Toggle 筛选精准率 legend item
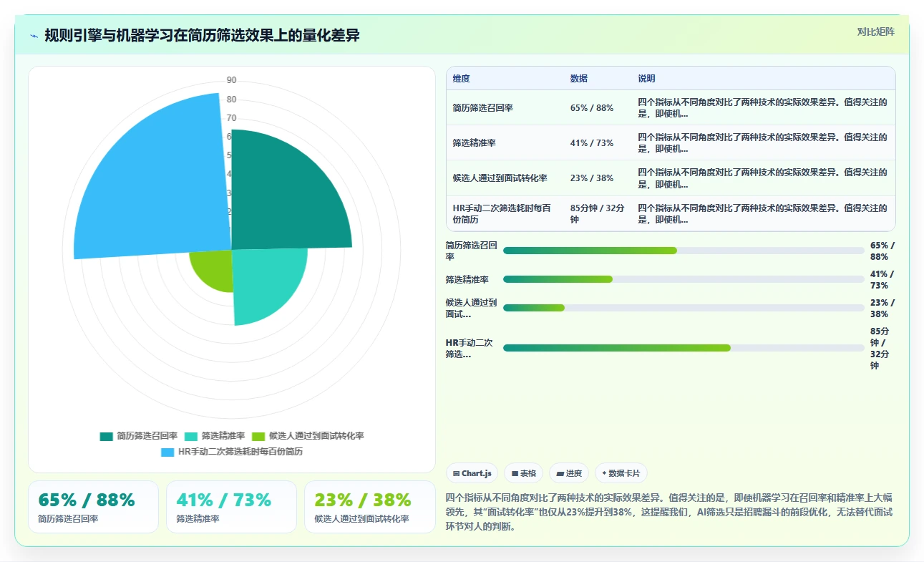The height and width of the screenshot is (562, 924). [215, 436]
